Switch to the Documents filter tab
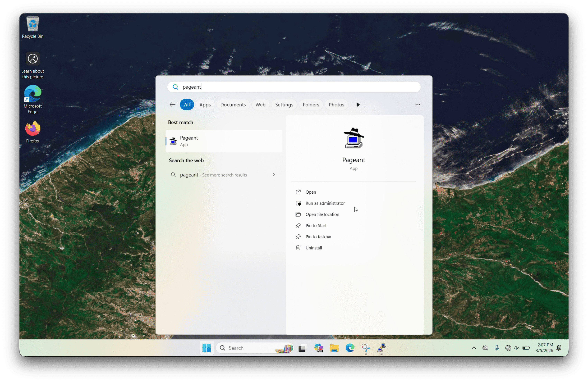 [233, 104]
